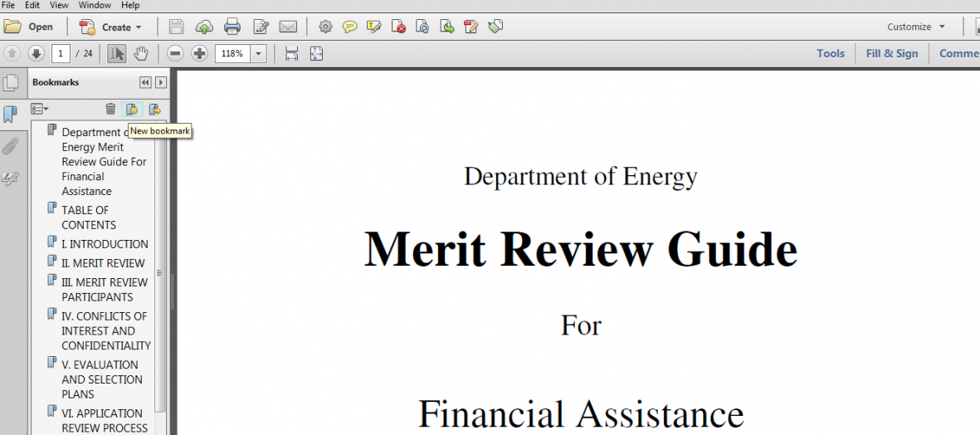Zoom out with the minus button
Viewport: 980px width, 435px height.
click(176, 54)
